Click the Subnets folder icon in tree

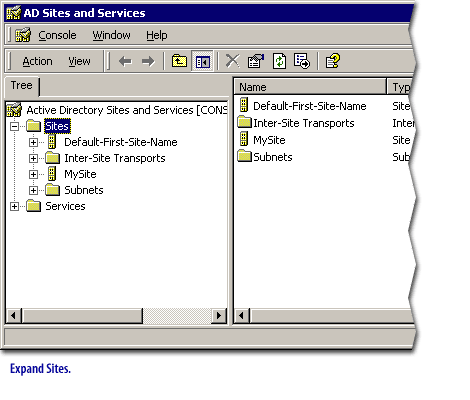[x=52, y=190]
